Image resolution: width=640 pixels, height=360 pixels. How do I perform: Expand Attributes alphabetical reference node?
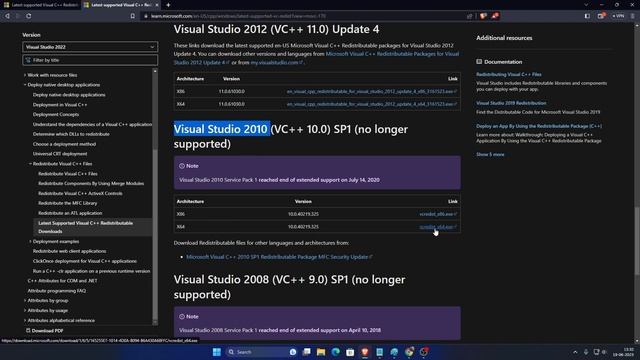(25, 320)
